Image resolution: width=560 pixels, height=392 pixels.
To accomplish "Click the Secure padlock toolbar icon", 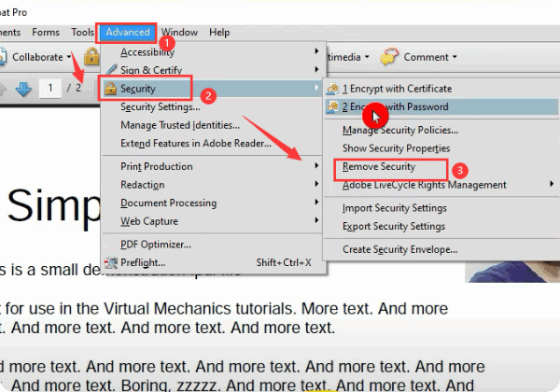I will coord(91,57).
